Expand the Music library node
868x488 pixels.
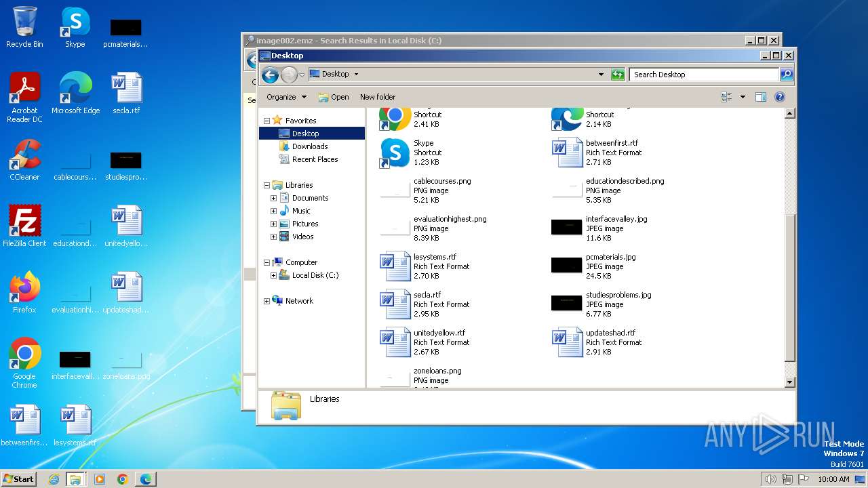click(273, 211)
